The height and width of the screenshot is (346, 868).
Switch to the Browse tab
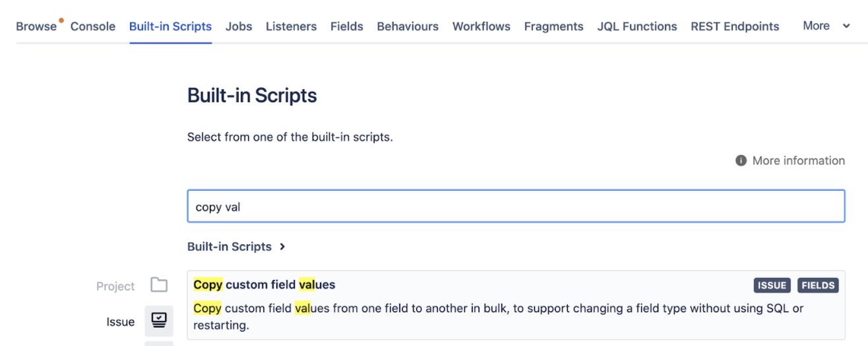(x=36, y=26)
